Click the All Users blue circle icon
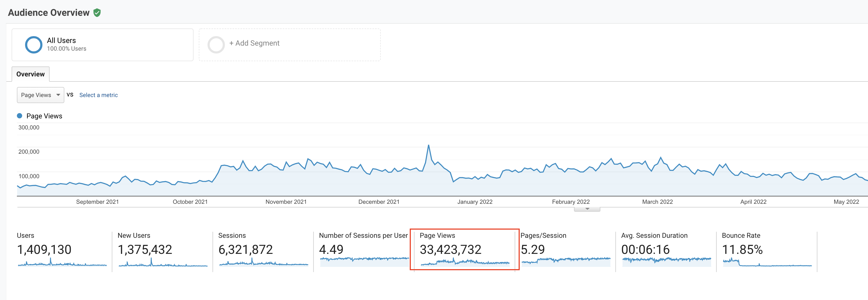The height and width of the screenshot is (300, 868). click(34, 45)
